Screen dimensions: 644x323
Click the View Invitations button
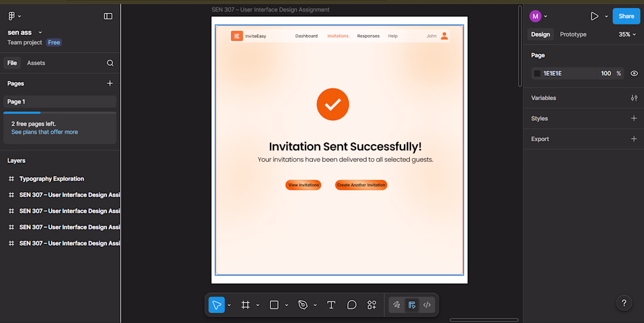click(x=303, y=185)
